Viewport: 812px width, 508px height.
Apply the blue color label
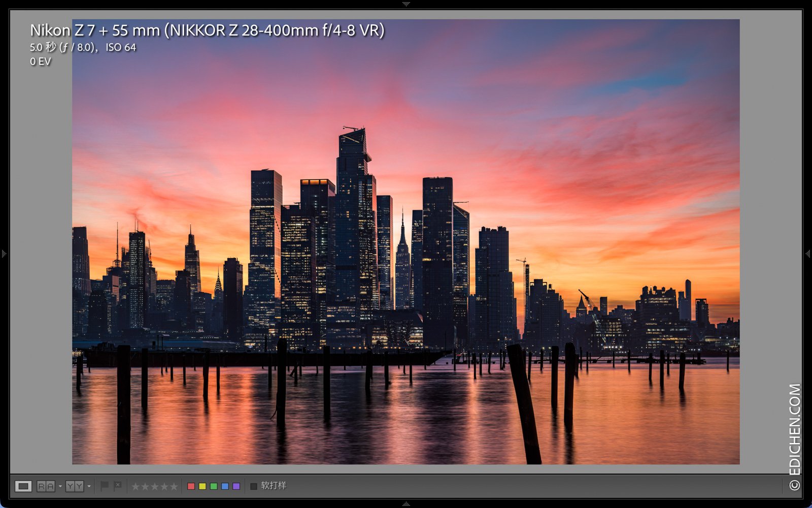tap(225, 486)
